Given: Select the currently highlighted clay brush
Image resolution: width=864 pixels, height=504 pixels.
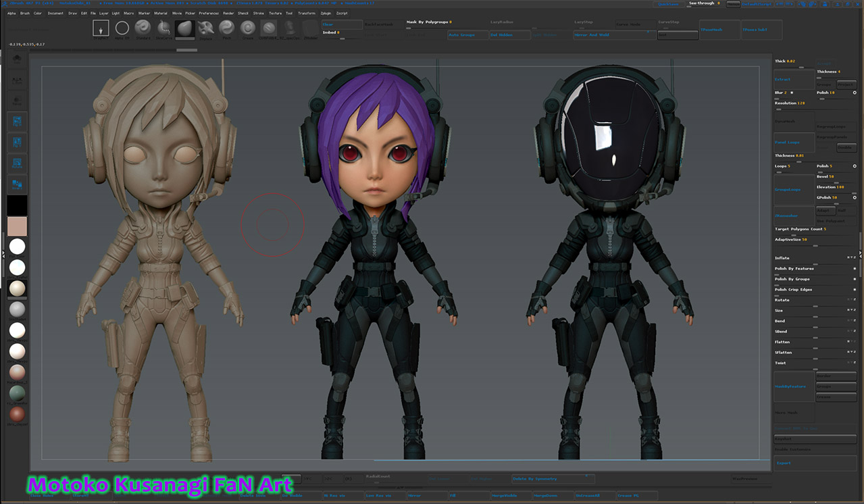Looking at the screenshot, I should (184, 29).
